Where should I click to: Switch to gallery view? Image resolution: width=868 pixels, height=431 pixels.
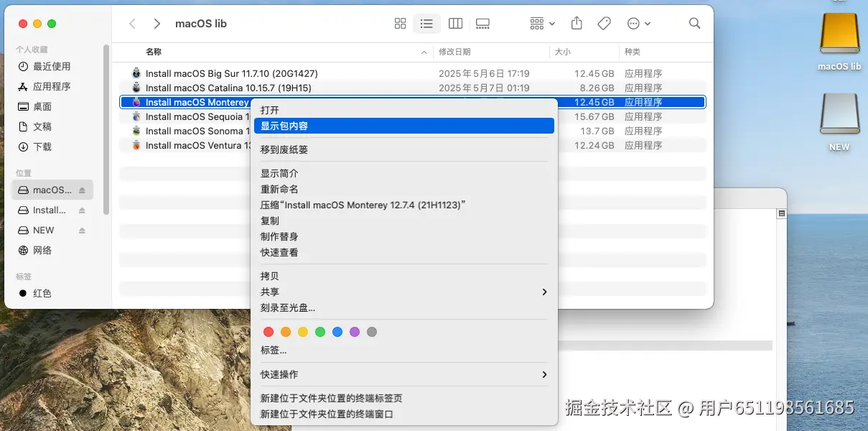tap(482, 24)
